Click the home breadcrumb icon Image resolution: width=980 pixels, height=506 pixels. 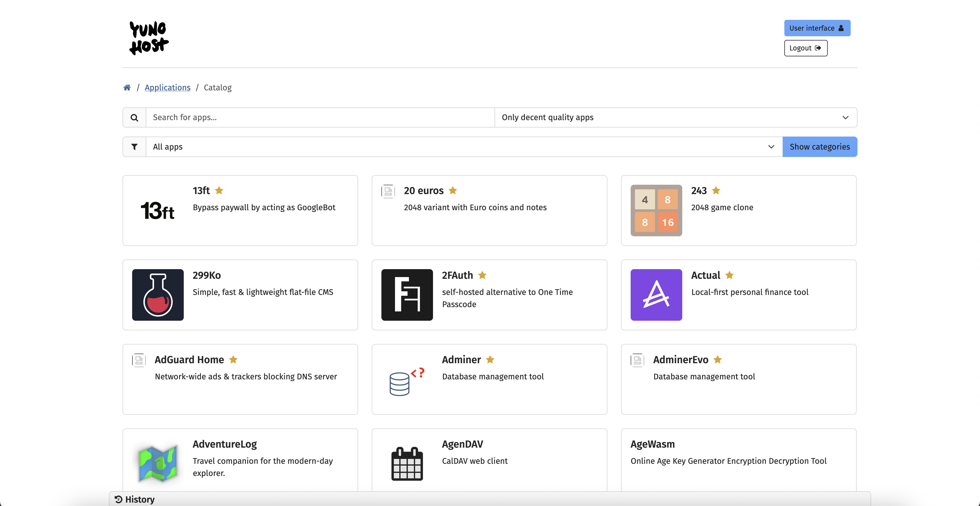(127, 88)
